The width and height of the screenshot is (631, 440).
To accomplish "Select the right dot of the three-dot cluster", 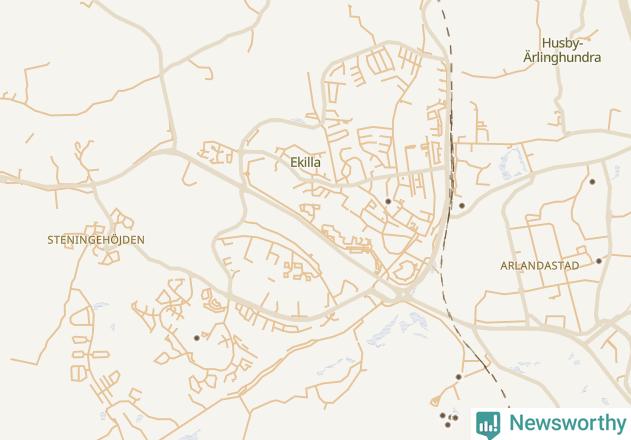I will (x=455, y=418).
